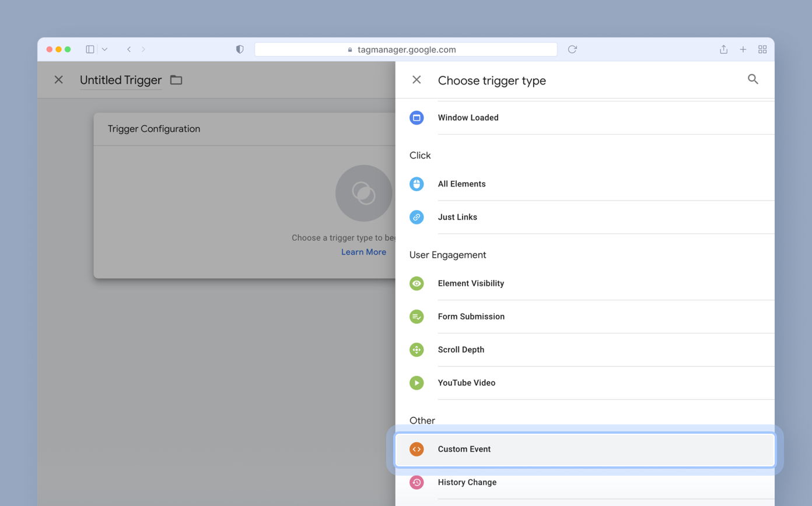The image size is (812, 506).
Task: Reload the Tag Manager page
Action: (x=572, y=49)
